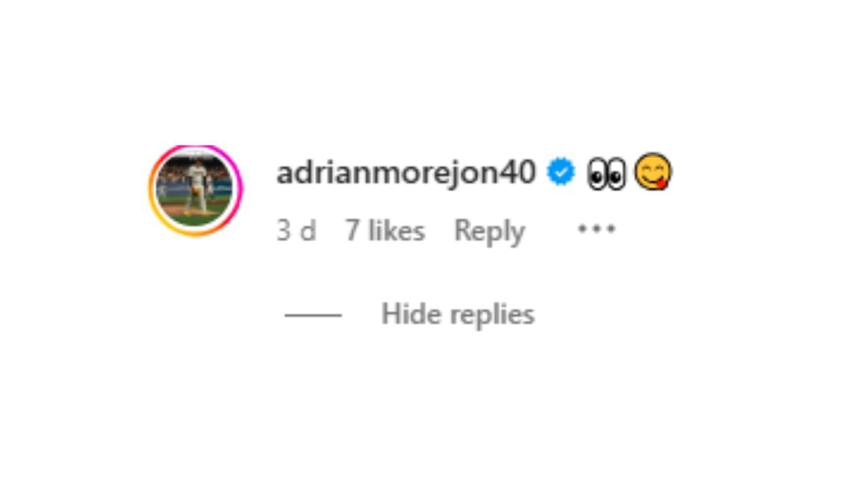Viewport: 868px width, 488px height.
Task: Click the yummy face emoji
Action: click(x=653, y=172)
